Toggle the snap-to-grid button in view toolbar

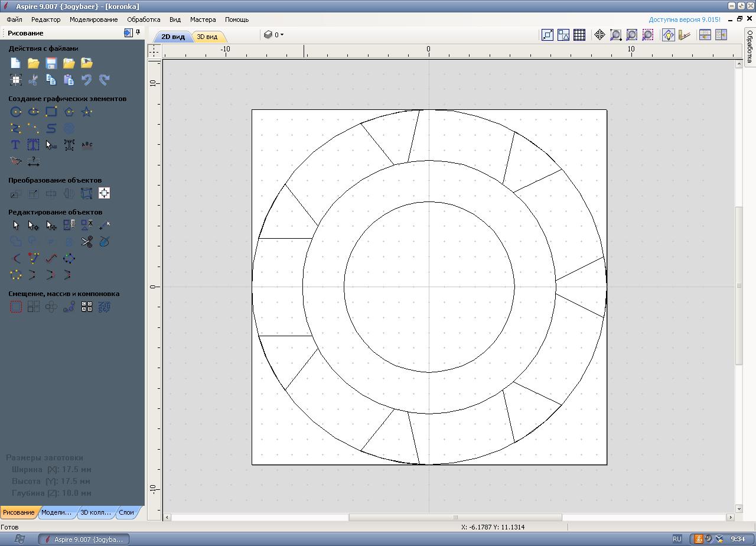579,35
